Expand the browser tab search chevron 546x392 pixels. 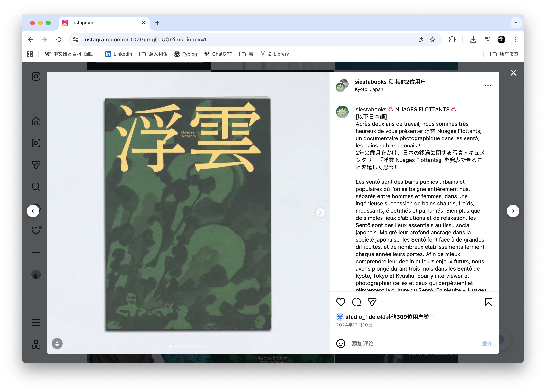point(516,23)
